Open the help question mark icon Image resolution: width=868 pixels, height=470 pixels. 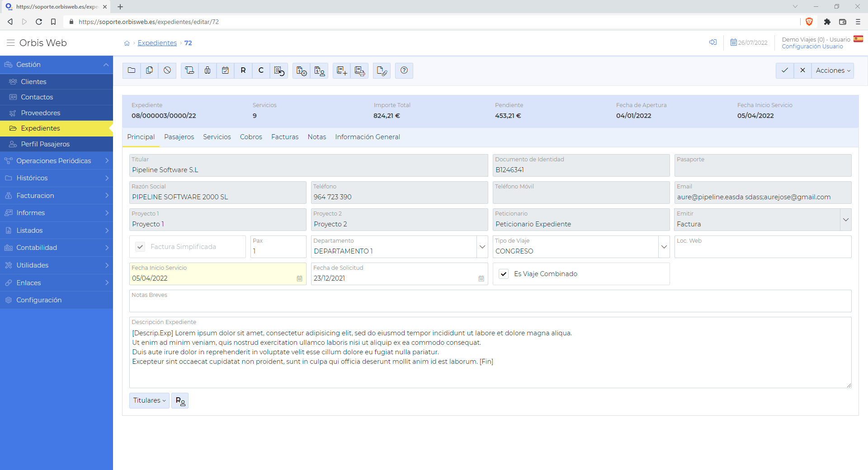click(404, 70)
